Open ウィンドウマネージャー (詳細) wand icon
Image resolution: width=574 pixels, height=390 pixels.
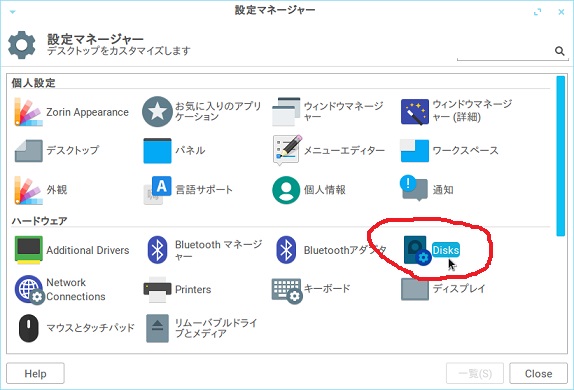pos(415,112)
